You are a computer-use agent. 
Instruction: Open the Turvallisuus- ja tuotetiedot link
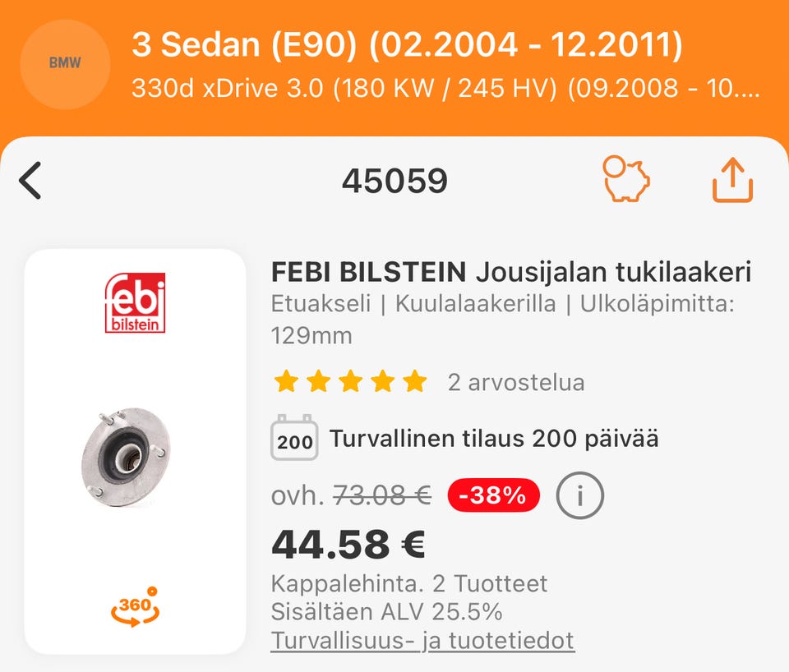coord(422,640)
